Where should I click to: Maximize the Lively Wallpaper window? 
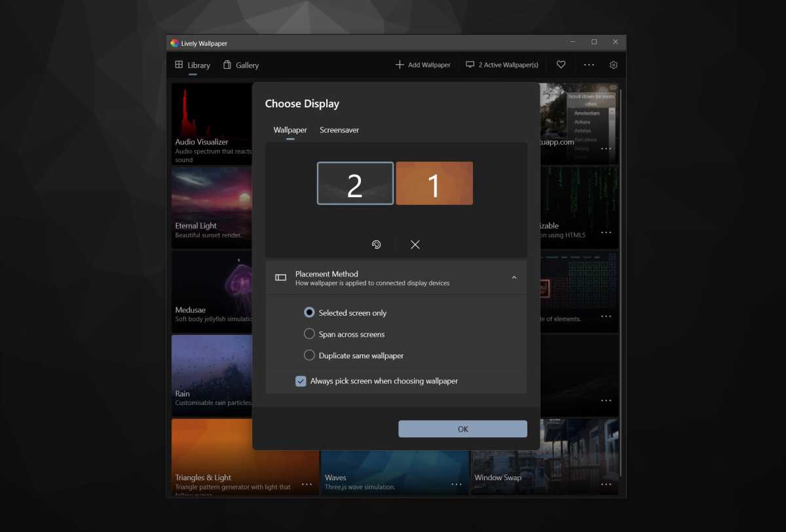[x=594, y=42]
